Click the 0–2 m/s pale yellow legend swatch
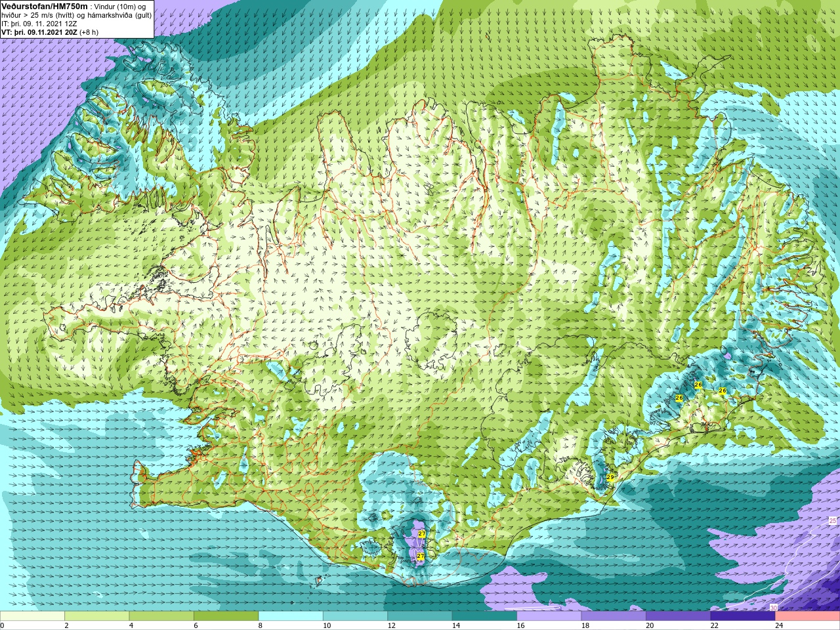 tap(32, 616)
